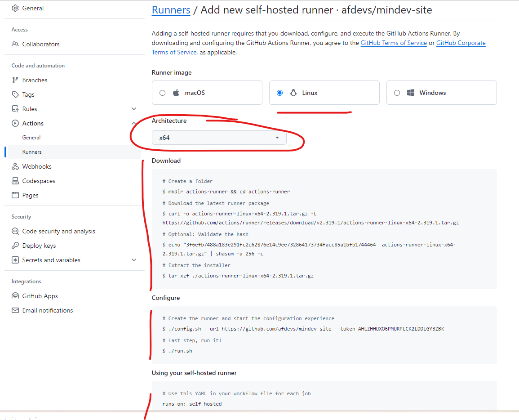Click the Webhooks icon
The width and height of the screenshot is (519, 420).
pos(15,167)
